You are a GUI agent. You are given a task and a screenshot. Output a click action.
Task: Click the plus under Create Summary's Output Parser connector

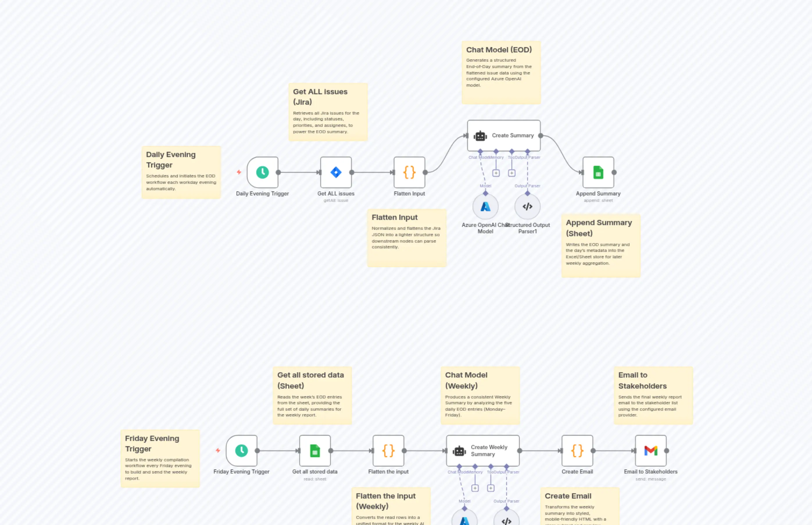511,173
